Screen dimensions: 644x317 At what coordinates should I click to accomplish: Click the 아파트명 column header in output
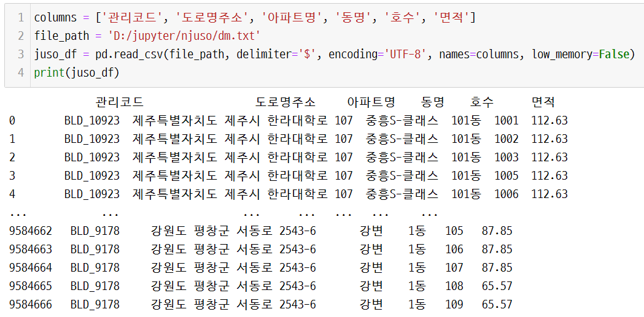coord(371,102)
